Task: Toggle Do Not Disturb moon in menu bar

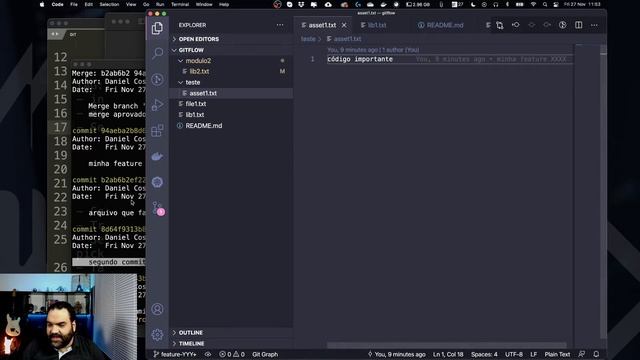Action: tap(473, 4)
